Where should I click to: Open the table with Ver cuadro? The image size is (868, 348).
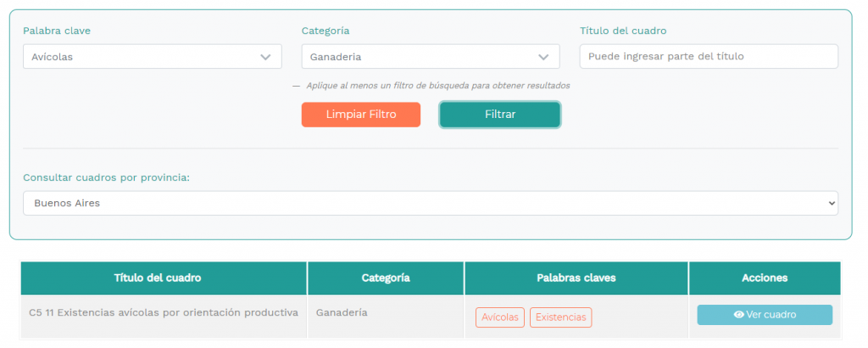(x=765, y=315)
